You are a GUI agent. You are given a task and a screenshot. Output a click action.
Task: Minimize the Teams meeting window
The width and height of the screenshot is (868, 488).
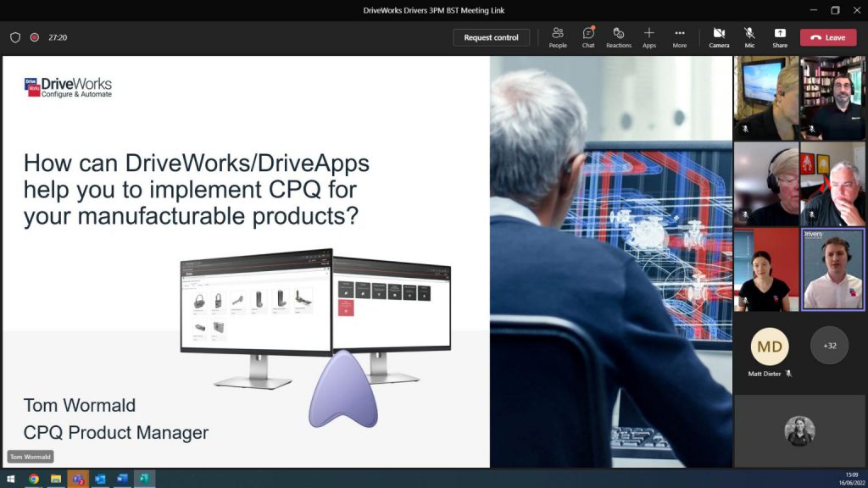point(813,10)
